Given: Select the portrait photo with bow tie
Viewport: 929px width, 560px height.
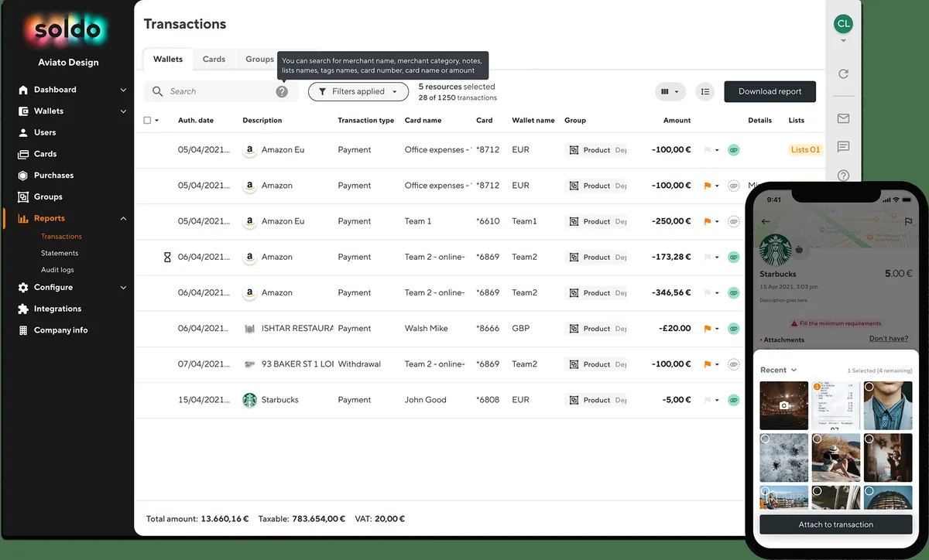Looking at the screenshot, I should pyautogui.click(x=887, y=405).
